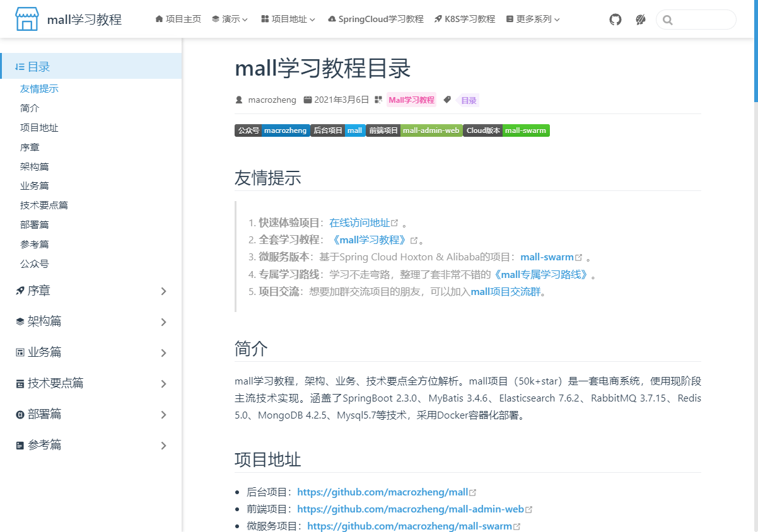This screenshot has width=758, height=532.
Task: Open the GitHub repository icon
Action: click(615, 20)
